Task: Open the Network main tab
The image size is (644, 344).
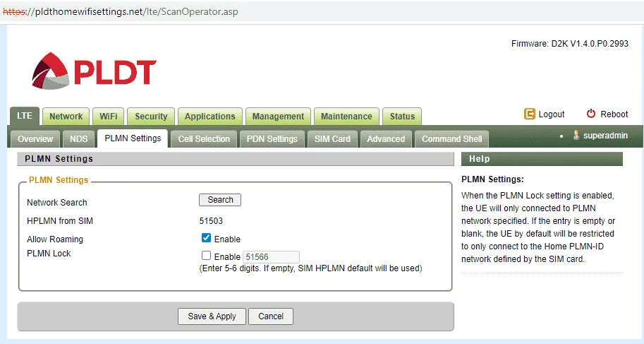Action: (66, 117)
